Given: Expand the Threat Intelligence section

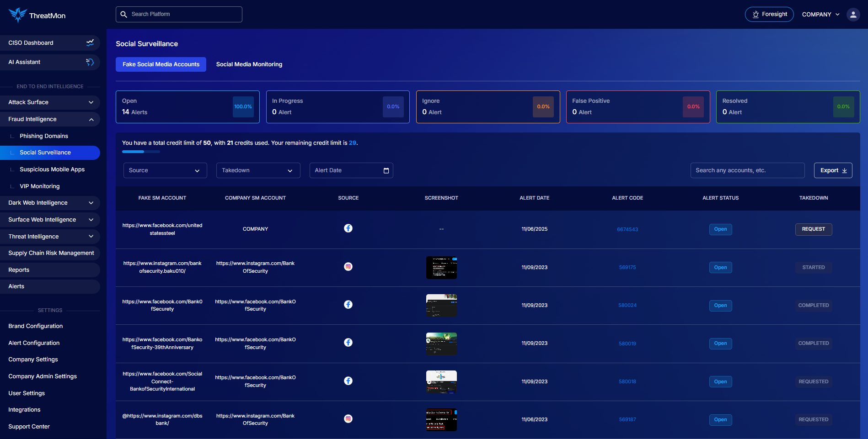Looking at the screenshot, I should (x=50, y=237).
